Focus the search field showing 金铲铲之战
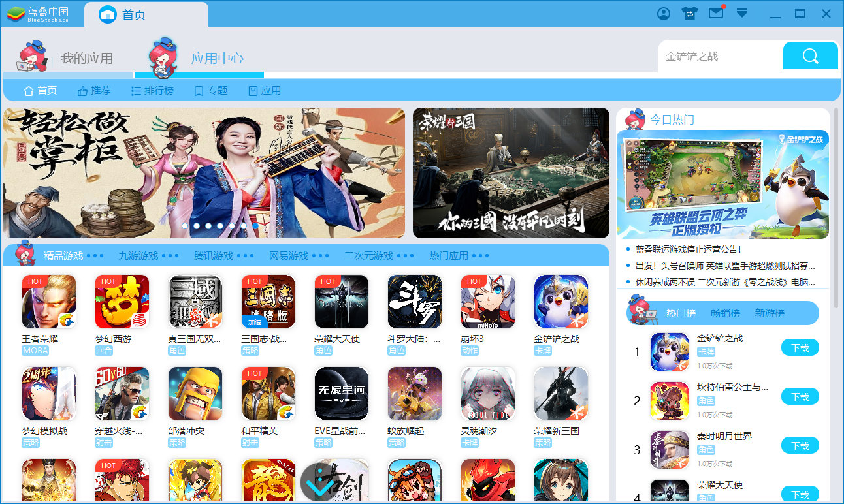 (x=721, y=56)
